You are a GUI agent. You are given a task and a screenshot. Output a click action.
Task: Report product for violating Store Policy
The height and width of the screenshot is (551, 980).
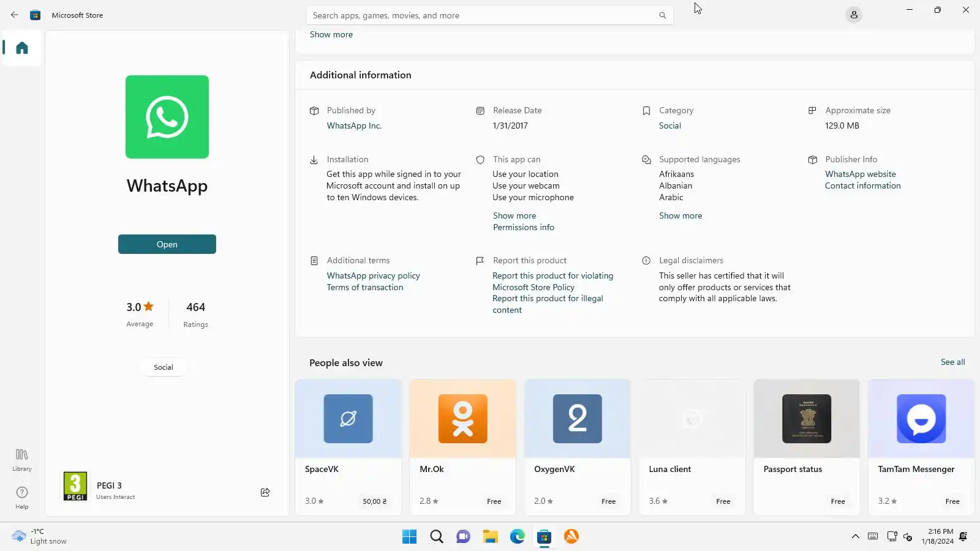553,282
